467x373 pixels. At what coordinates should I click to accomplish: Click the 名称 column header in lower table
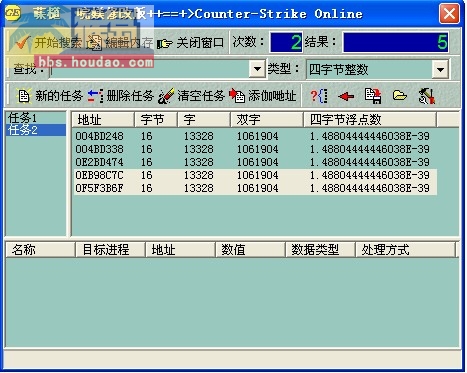pos(40,250)
